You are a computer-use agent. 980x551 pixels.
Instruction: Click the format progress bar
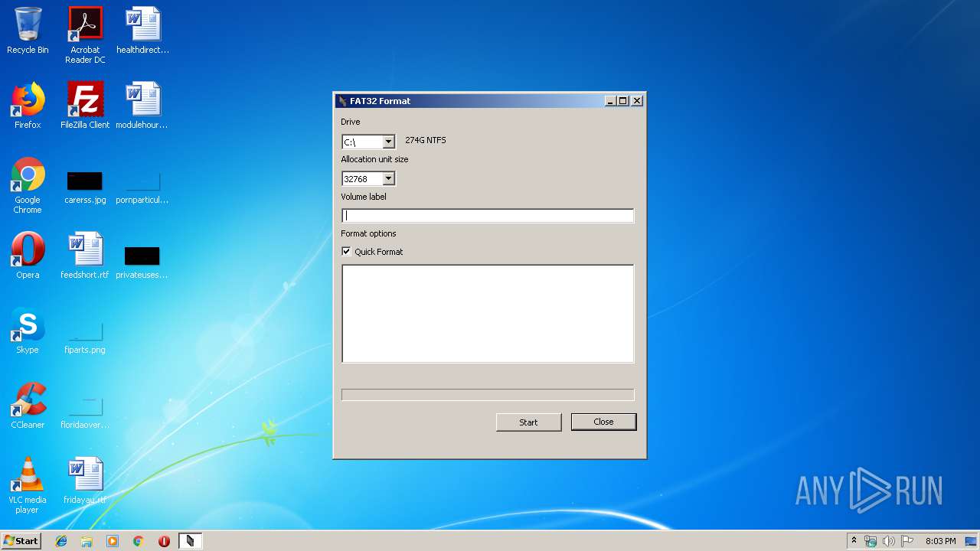coord(488,395)
